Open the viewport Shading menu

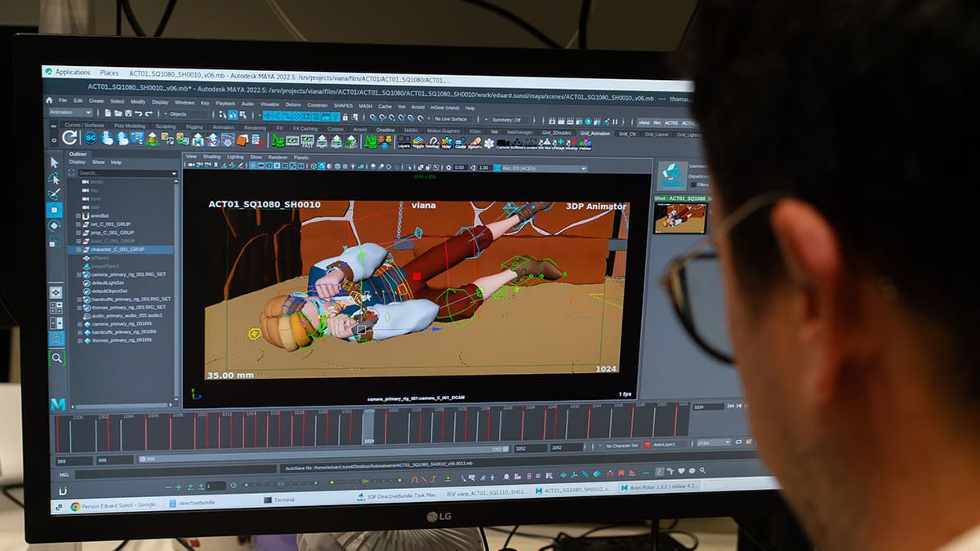pos(212,156)
